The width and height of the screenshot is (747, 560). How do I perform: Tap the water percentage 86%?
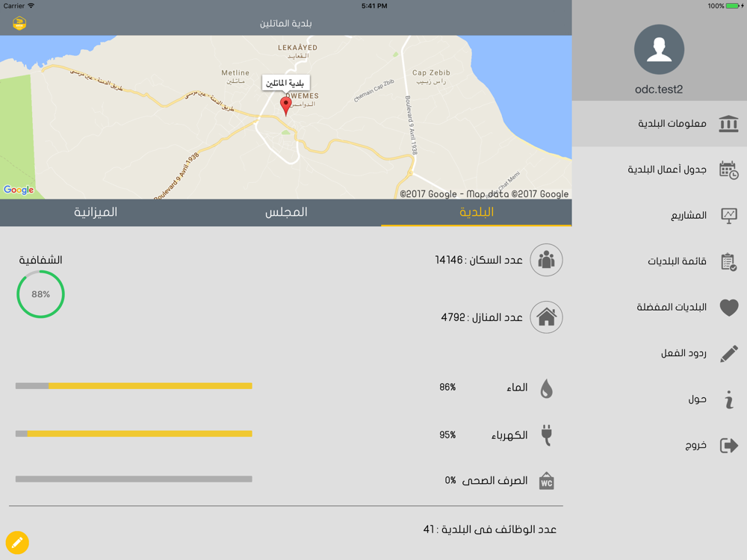[447, 387]
